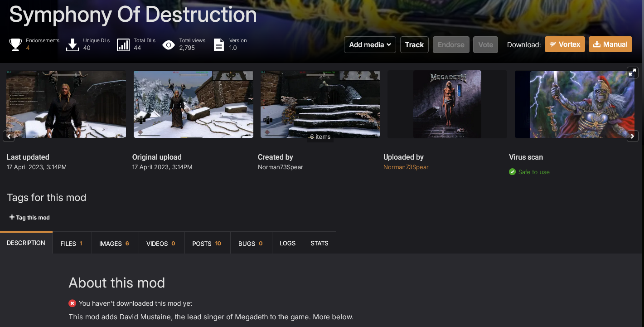The image size is (644, 327).
Task: Click the Version number 1.0
Action: tap(233, 48)
